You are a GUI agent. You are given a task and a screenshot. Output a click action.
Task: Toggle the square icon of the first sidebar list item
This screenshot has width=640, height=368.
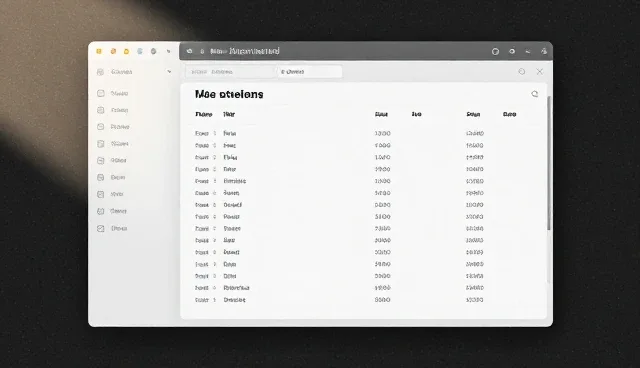point(100,93)
